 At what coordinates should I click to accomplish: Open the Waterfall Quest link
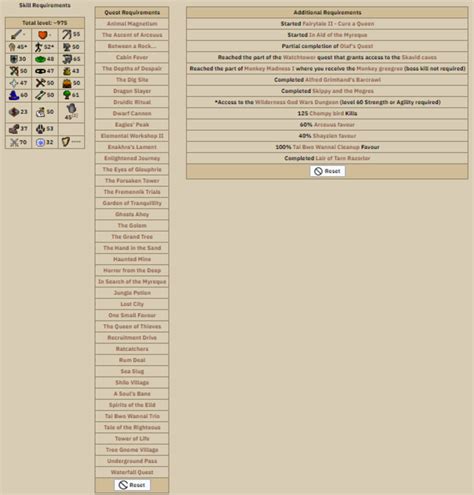132,472
